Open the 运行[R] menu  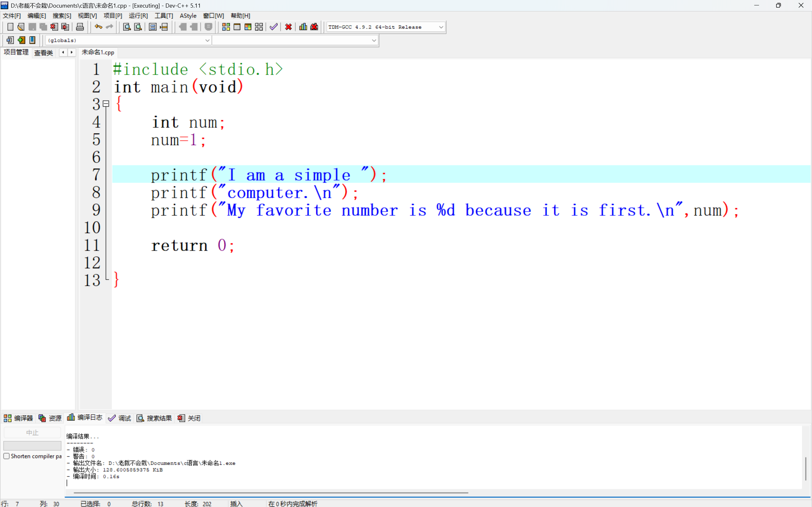(138, 16)
